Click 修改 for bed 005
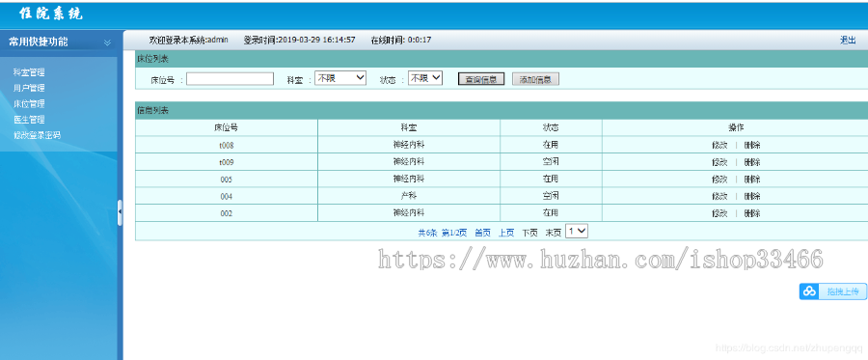Viewport: 868px width, 360px height. click(x=719, y=180)
